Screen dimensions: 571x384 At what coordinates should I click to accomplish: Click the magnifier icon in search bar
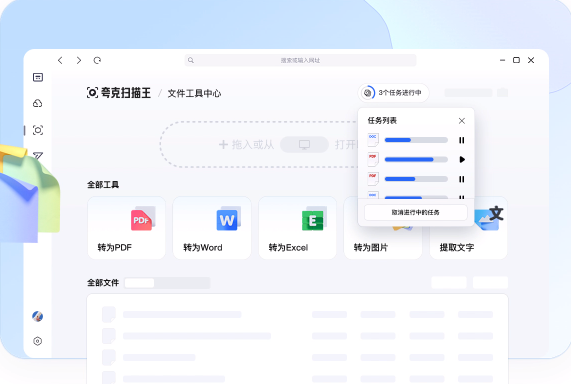pos(191,60)
